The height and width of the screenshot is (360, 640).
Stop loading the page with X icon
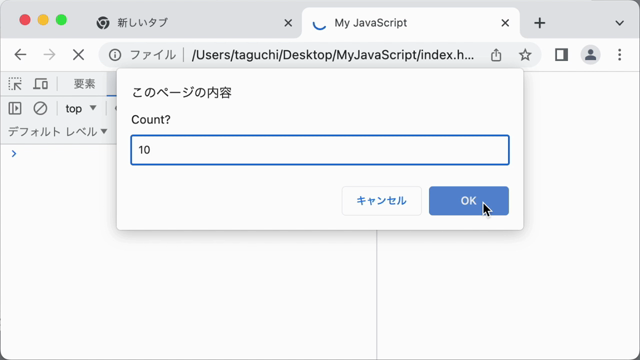tap(78, 55)
